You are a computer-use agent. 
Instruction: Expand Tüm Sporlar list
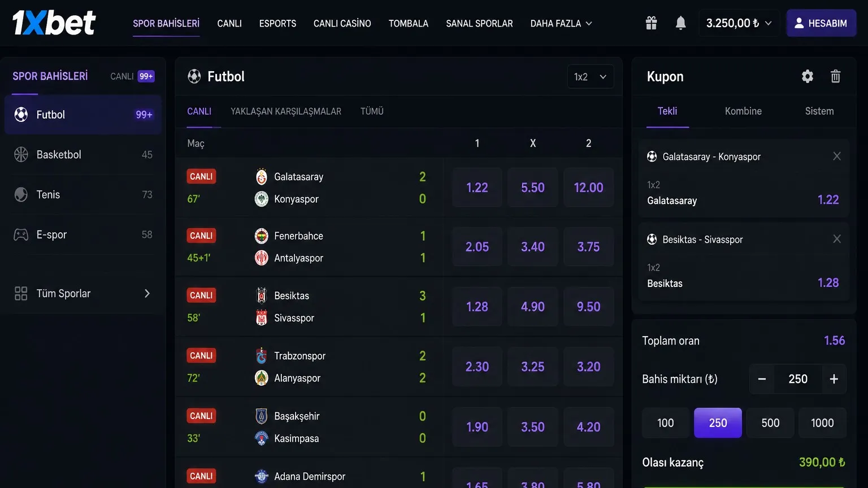pyautogui.click(x=83, y=293)
